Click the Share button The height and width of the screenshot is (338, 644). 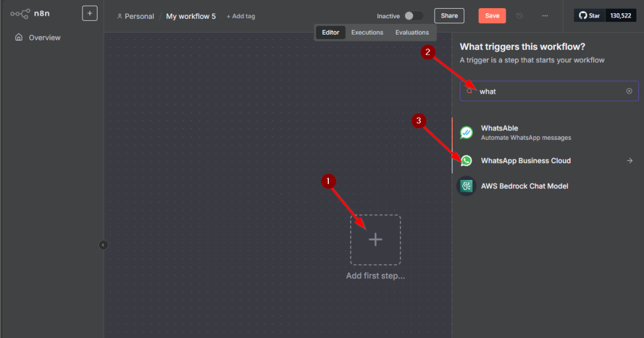[x=449, y=16]
